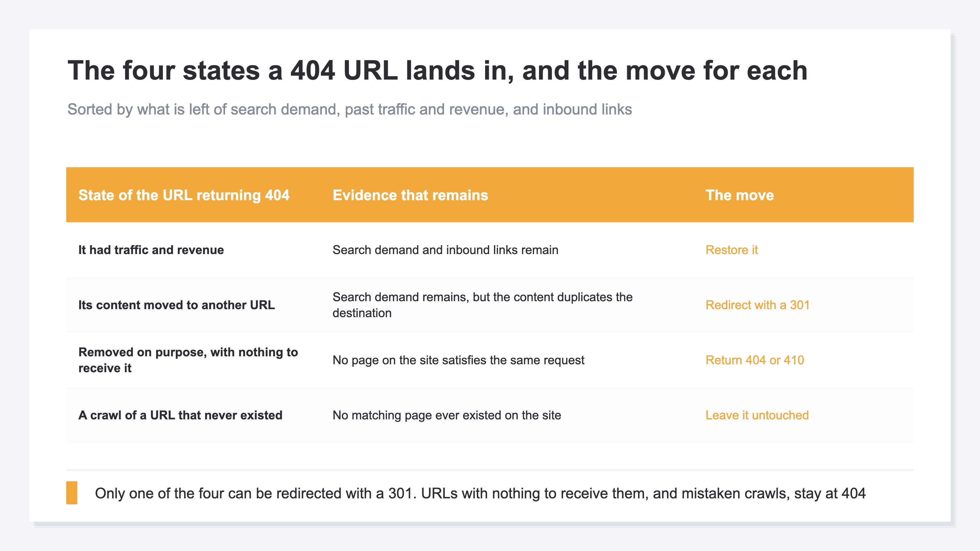Click the 'State of the URL returning 404' header
This screenshot has width=980, height=551.
pos(184,195)
